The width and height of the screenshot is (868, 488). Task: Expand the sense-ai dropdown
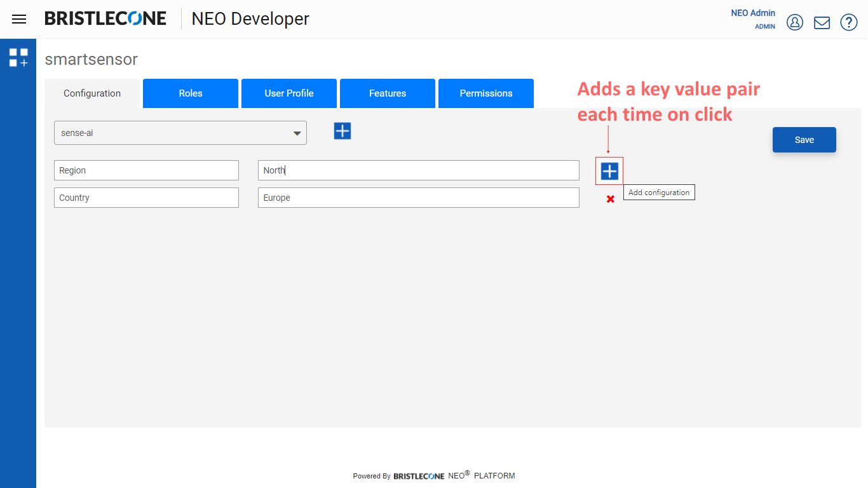point(180,133)
